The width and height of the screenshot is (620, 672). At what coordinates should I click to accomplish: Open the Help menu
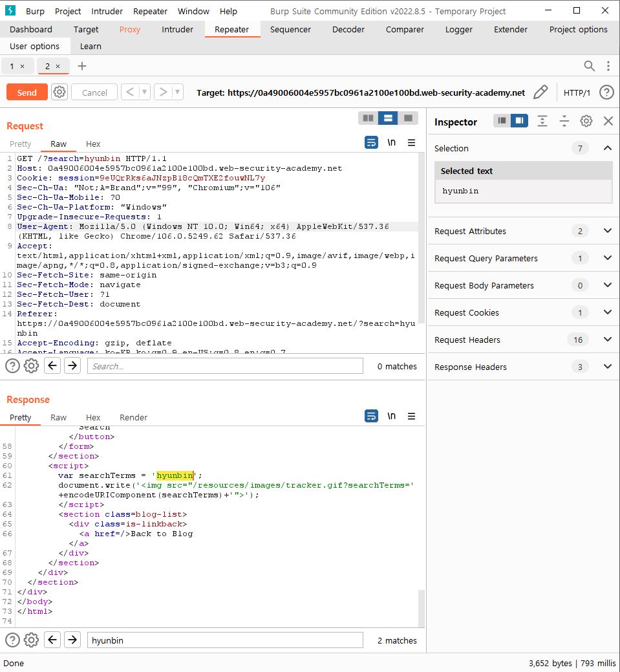[x=228, y=11]
